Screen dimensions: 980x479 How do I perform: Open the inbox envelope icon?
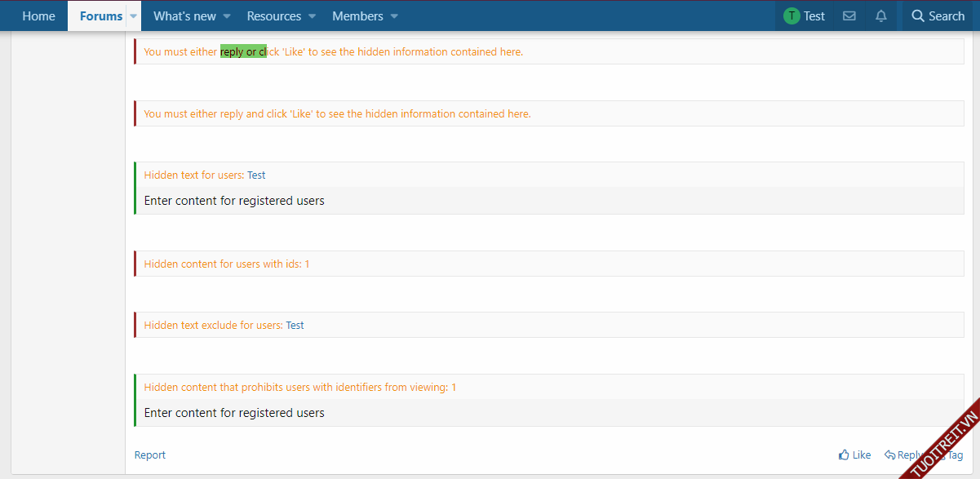pos(849,16)
